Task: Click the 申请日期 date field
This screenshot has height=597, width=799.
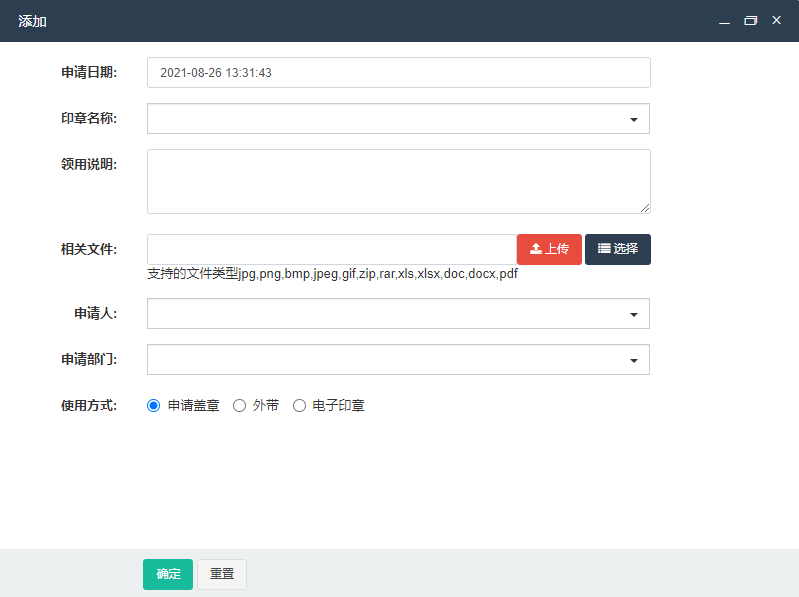Action: pyautogui.click(x=398, y=72)
